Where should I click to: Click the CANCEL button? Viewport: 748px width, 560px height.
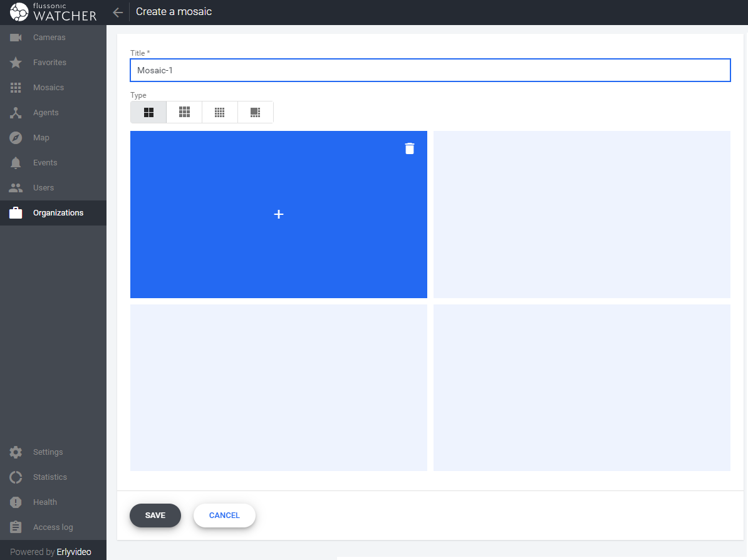[224, 516]
